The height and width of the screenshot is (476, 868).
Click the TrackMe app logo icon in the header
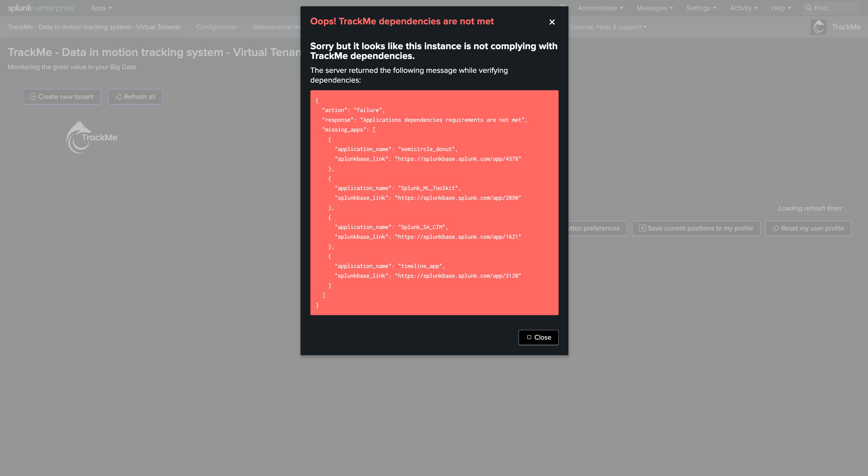point(819,27)
